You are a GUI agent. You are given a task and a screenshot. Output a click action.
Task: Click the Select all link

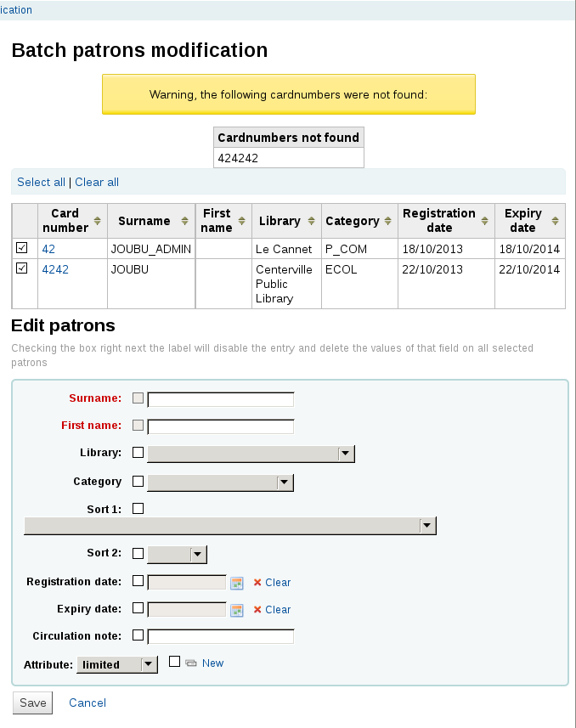[x=41, y=182]
